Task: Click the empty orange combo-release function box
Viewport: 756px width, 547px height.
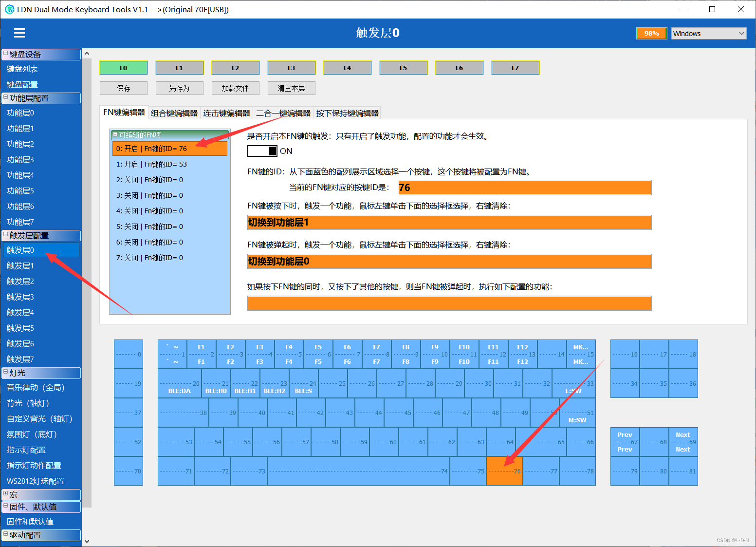Action: [449, 303]
